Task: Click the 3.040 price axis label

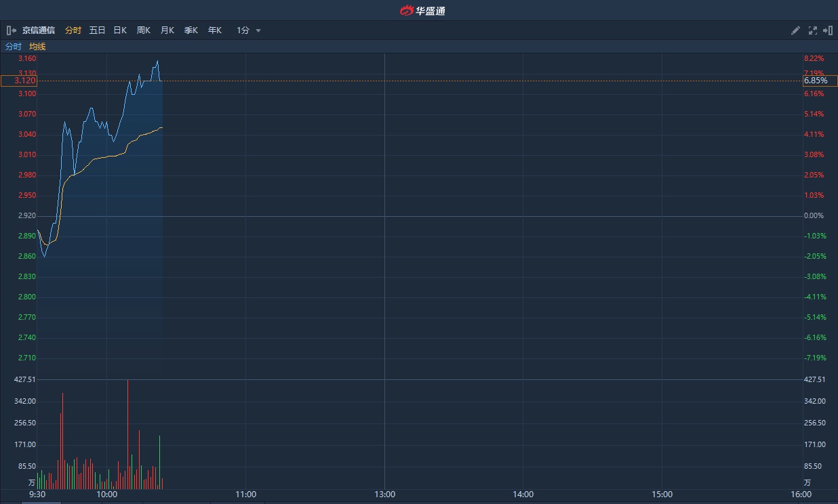Action: click(27, 135)
